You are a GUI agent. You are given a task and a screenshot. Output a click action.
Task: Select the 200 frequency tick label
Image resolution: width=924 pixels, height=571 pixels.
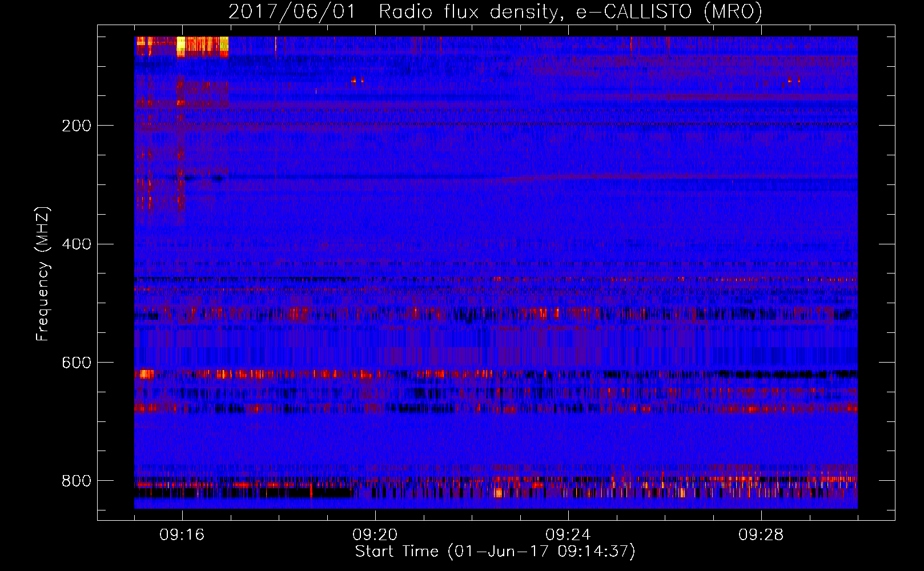[x=77, y=126]
